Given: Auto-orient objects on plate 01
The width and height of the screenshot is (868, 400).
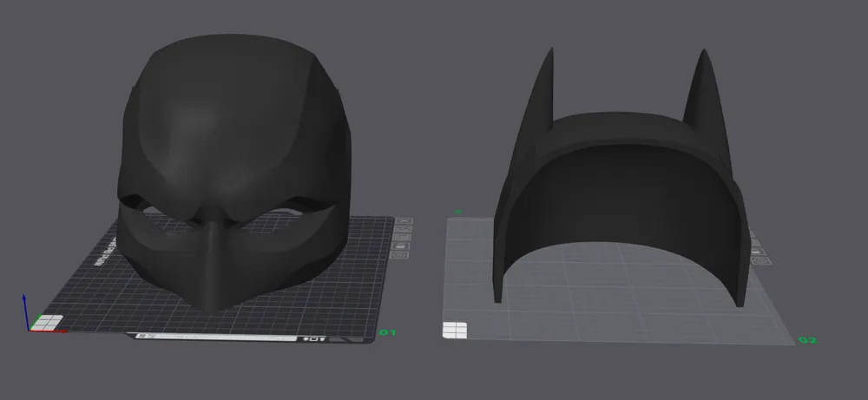Looking at the screenshot, I should point(403,228).
